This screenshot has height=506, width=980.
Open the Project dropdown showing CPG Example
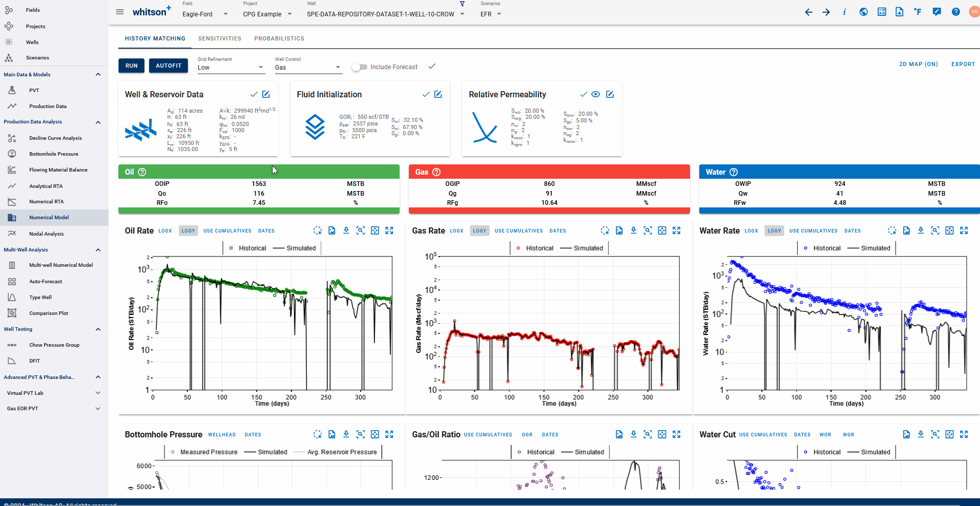[x=267, y=14]
